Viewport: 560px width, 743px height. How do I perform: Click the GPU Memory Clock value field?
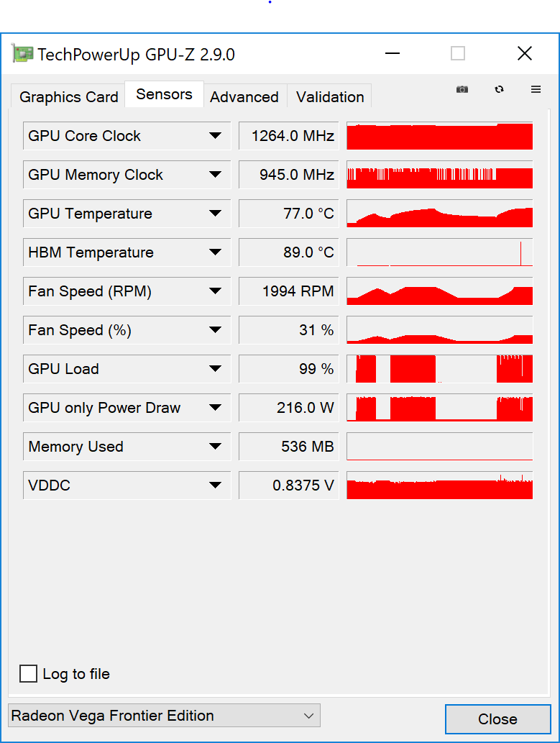[289, 175]
